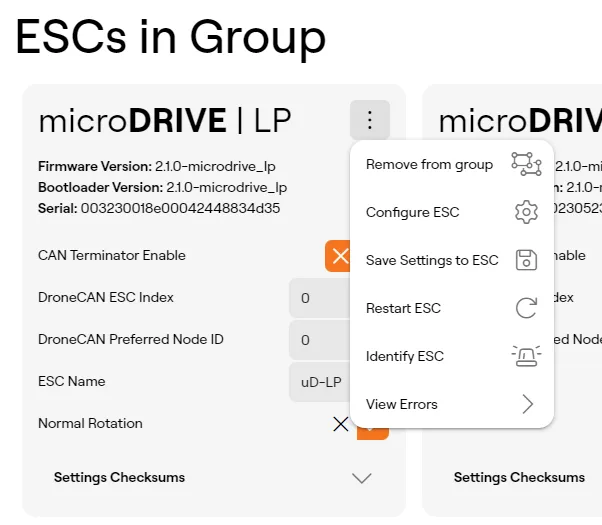Click the Save Settings floppy disk icon
This screenshot has height=525, width=602.
pyautogui.click(x=526, y=260)
